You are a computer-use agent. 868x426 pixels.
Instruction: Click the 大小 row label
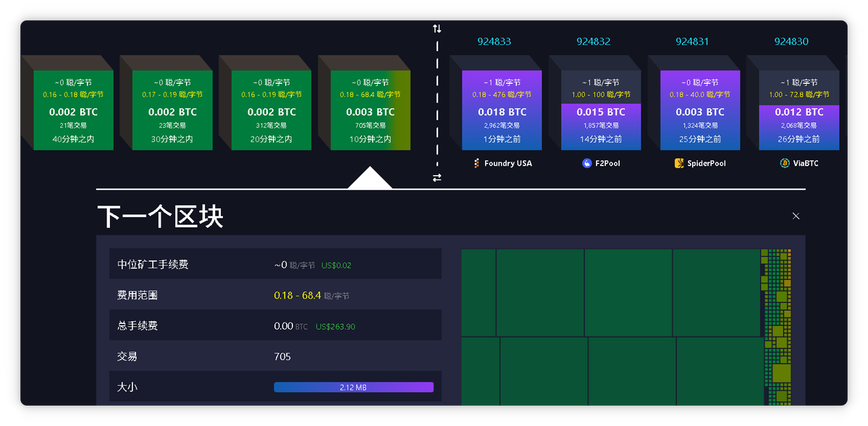tap(127, 387)
